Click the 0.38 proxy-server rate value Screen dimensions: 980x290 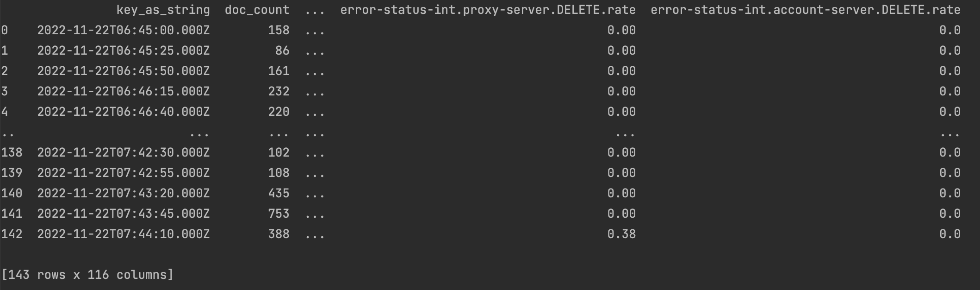621,234
